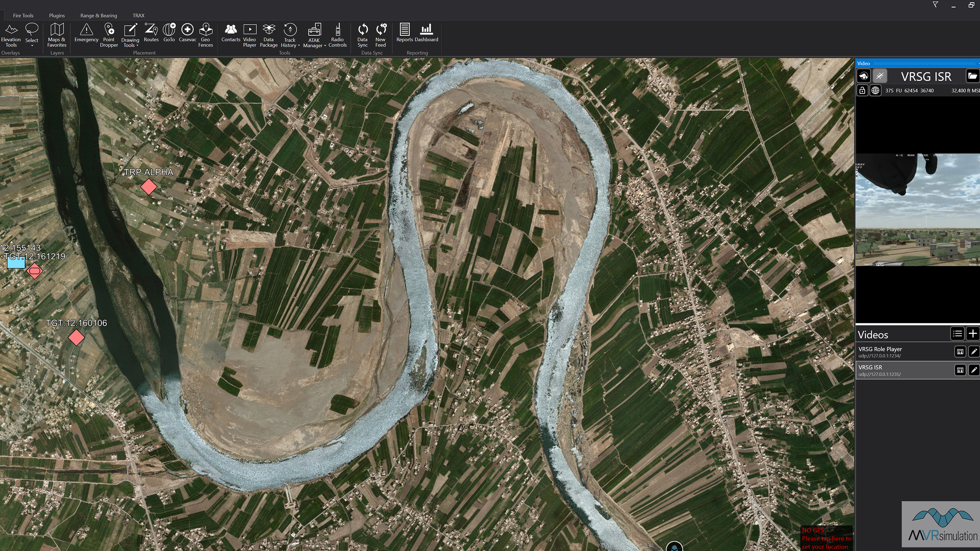980x551 pixels.
Task: Click the dog-head tracking icon in Video panel
Action: (x=864, y=76)
